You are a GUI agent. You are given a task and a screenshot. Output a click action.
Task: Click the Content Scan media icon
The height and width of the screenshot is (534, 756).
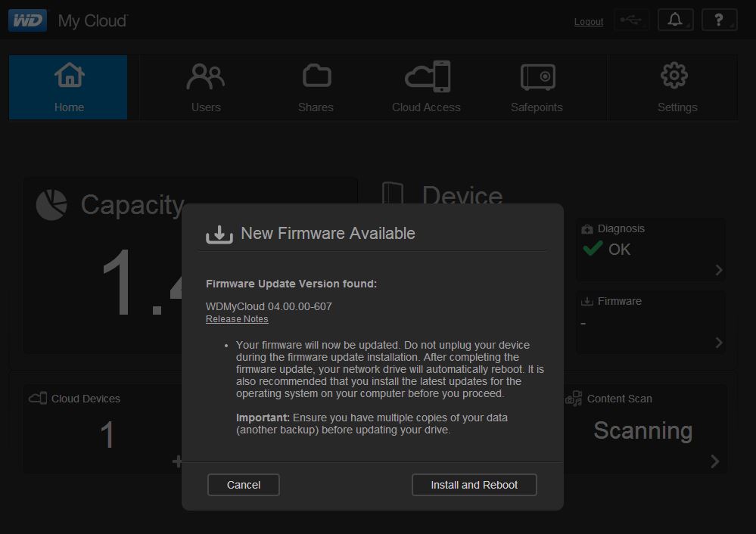574,399
